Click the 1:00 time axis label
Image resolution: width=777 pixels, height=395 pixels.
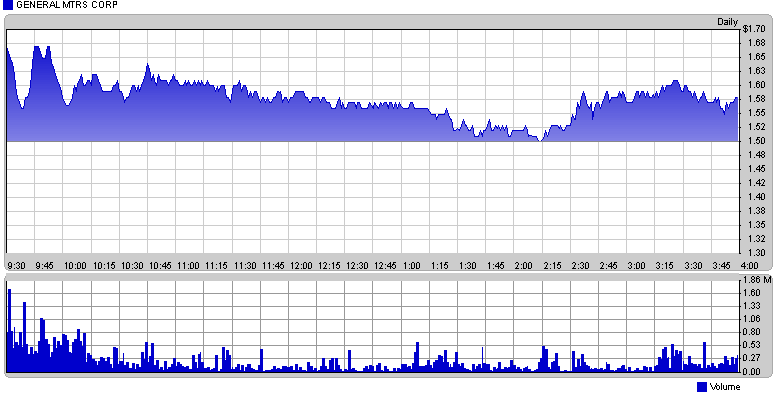(412, 266)
